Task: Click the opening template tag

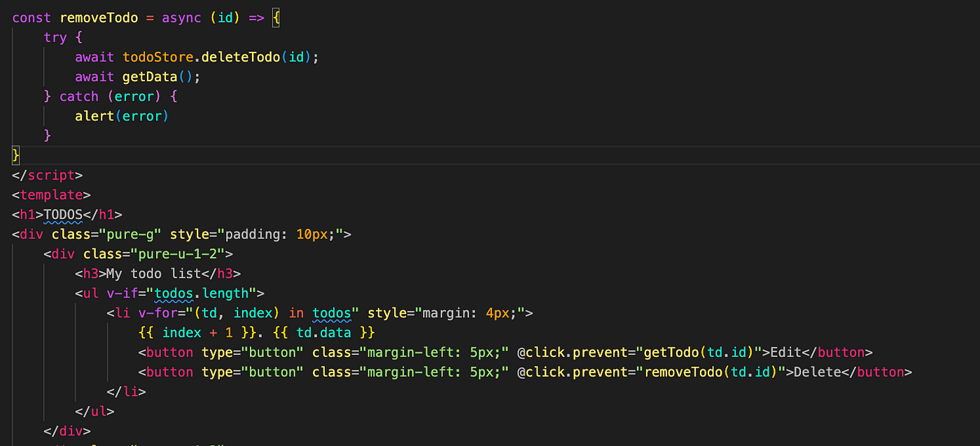Action: pos(51,195)
